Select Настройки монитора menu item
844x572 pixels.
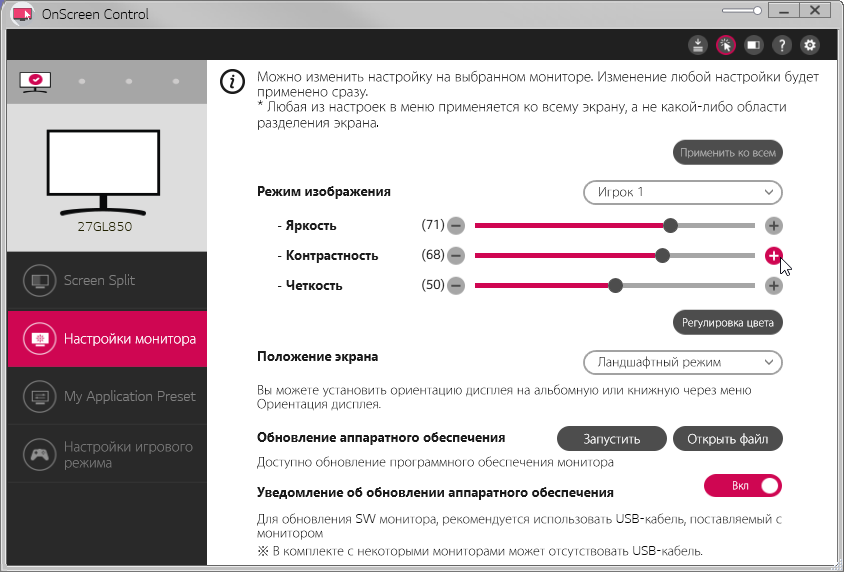pos(107,339)
